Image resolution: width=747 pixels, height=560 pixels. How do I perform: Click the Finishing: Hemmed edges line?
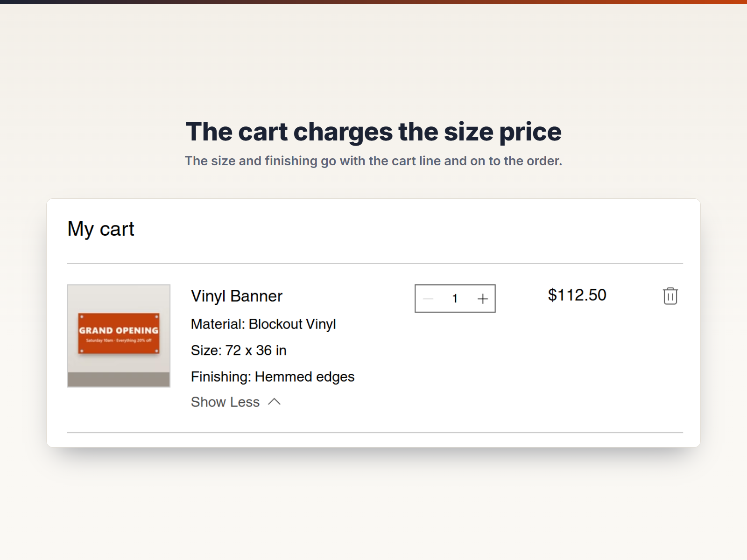tap(273, 377)
